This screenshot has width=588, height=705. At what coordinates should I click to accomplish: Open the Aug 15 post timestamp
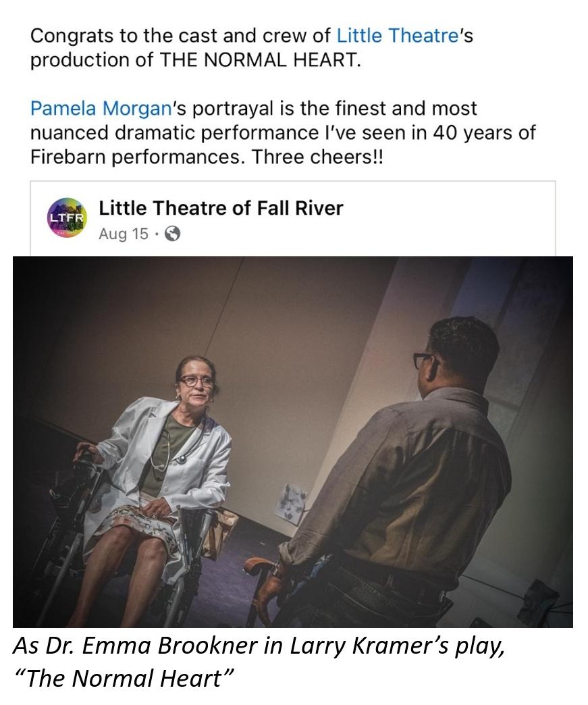[123, 234]
